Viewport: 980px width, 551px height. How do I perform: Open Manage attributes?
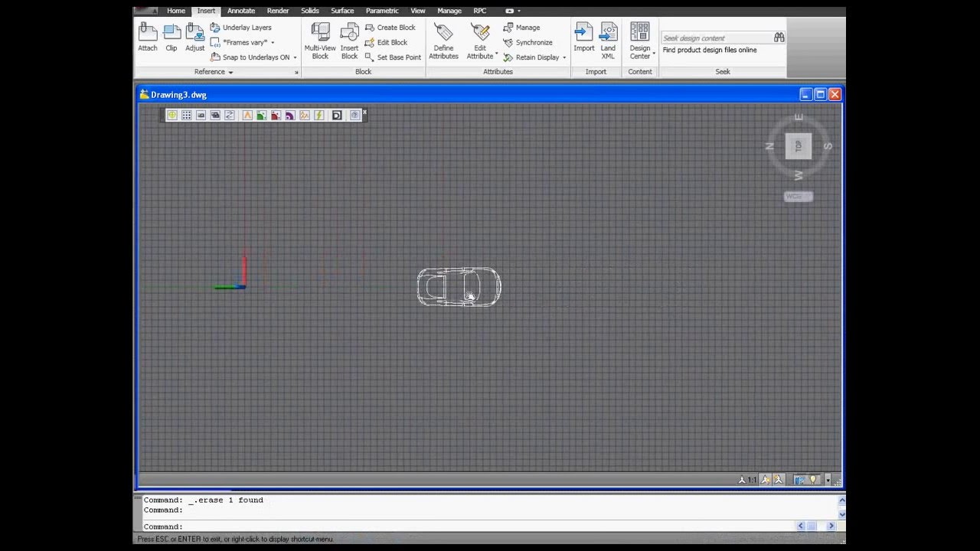coord(521,28)
